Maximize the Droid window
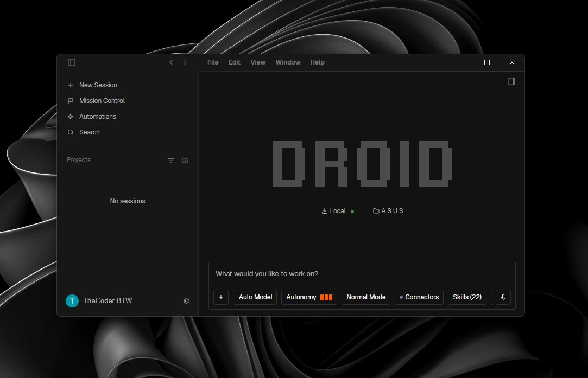588x378 pixels. click(x=487, y=62)
